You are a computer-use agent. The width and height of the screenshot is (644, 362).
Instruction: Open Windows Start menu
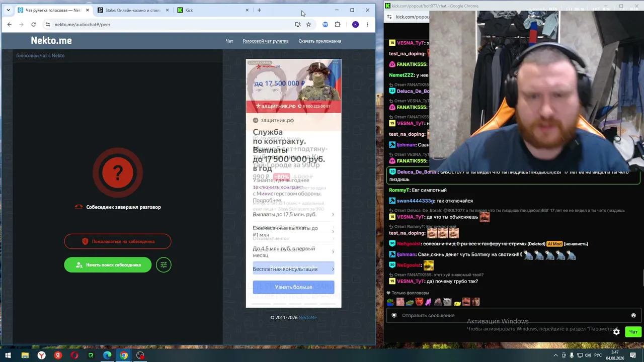point(8,355)
